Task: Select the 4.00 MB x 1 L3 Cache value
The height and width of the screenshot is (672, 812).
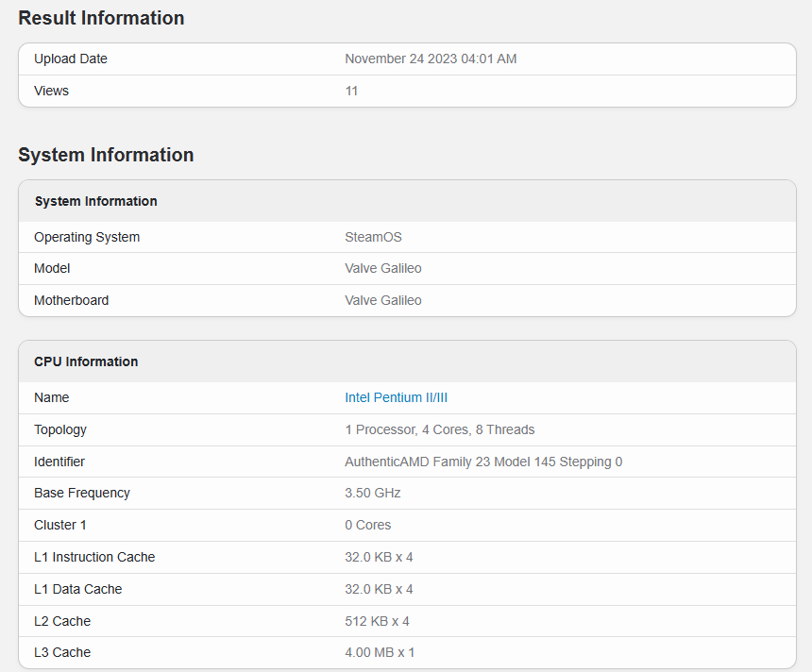Action: (380, 652)
